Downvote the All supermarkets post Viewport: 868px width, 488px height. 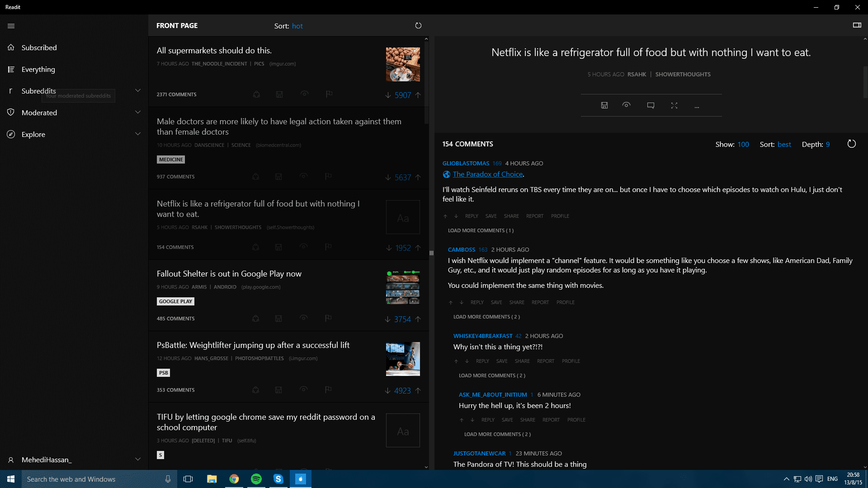click(388, 95)
